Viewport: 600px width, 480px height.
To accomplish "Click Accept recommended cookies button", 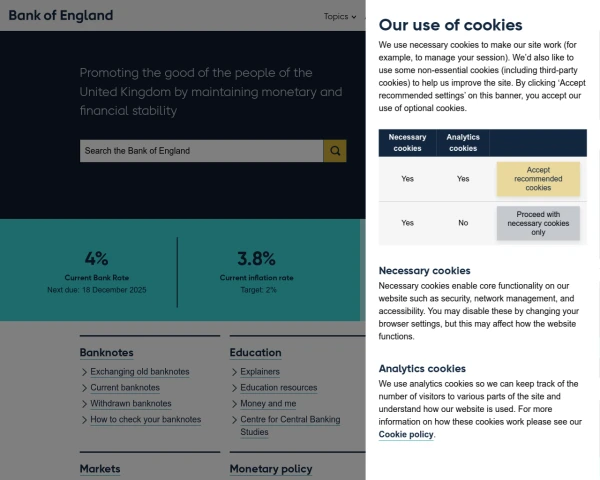I will (x=538, y=179).
